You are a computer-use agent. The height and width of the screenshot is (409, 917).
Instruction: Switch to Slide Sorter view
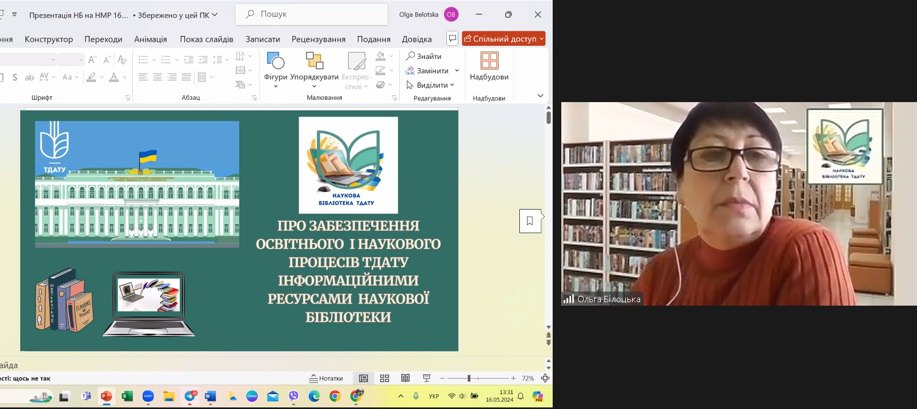click(384, 379)
